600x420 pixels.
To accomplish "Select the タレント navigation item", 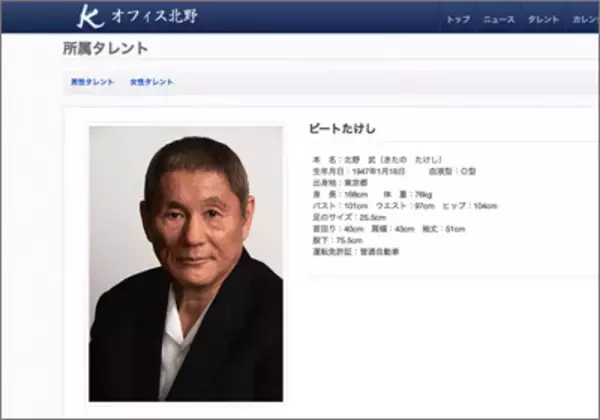I will coord(543,20).
